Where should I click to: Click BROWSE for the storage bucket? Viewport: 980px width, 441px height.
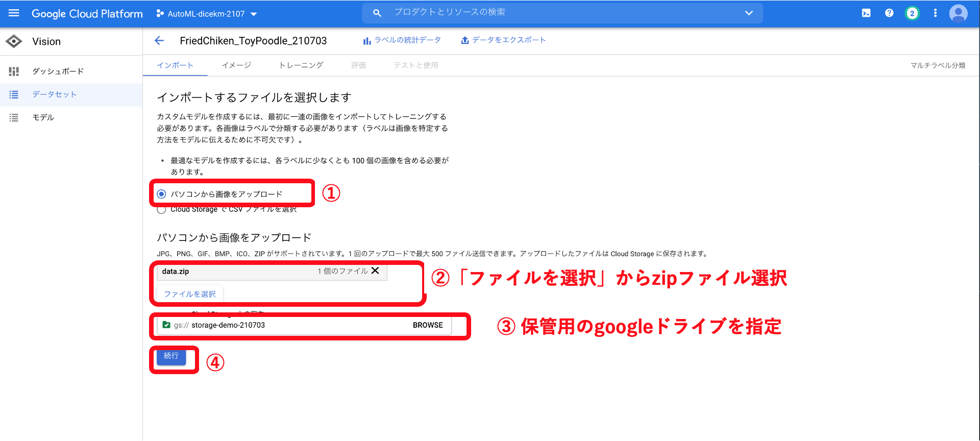(428, 325)
